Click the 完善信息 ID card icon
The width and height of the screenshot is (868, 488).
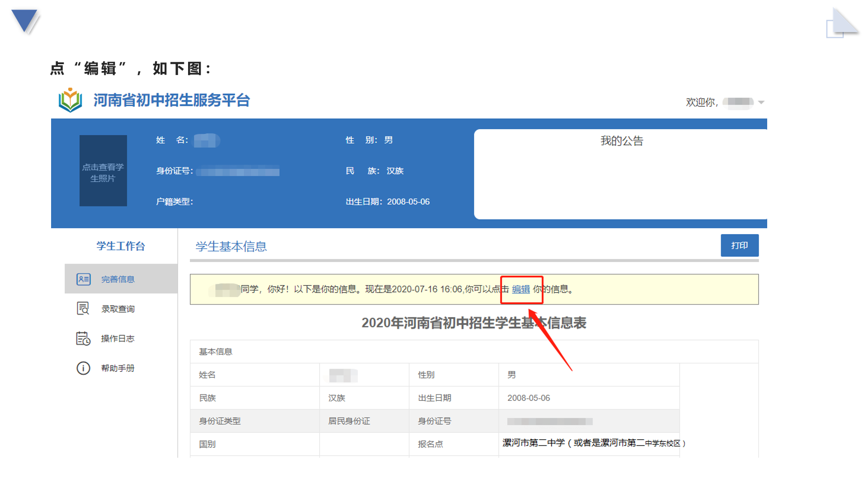84,279
